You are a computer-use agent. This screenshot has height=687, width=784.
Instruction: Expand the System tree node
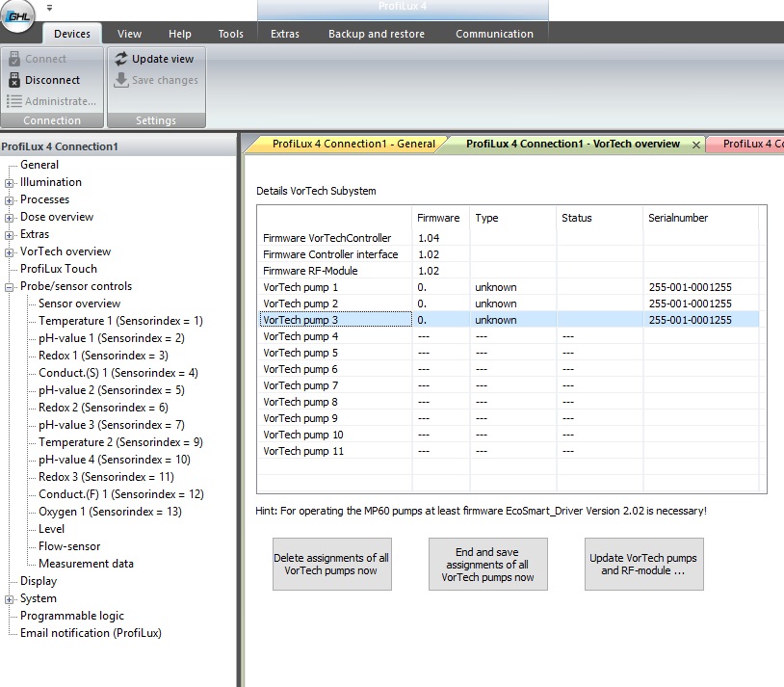9,599
